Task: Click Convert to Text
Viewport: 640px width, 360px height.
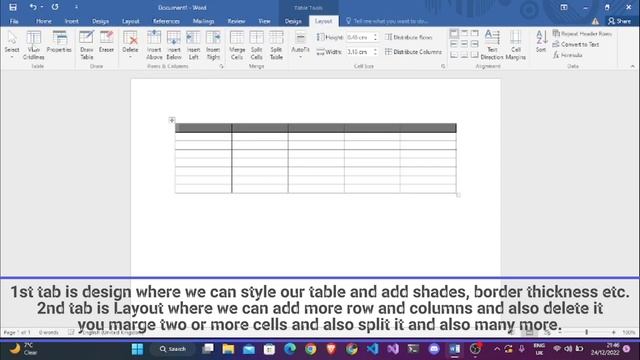Action: coord(576,44)
